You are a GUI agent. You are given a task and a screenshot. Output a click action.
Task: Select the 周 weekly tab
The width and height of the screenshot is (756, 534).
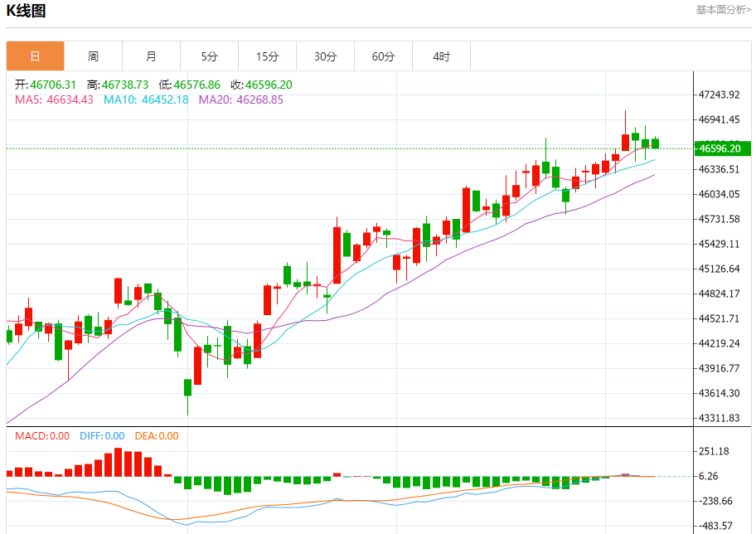[x=93, y=56]
